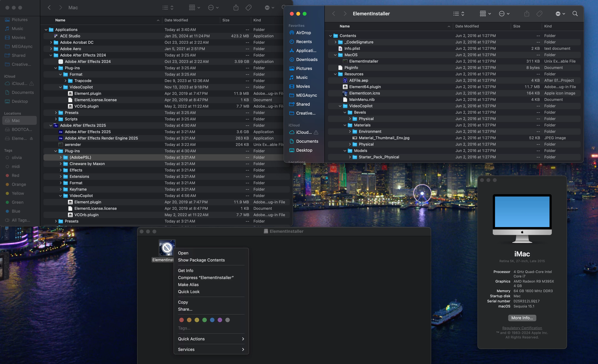Collapse the Adobe After Effects 2024 folder
Screen dimensions: 598x364
pyautogui.click(x=51, y=55)
